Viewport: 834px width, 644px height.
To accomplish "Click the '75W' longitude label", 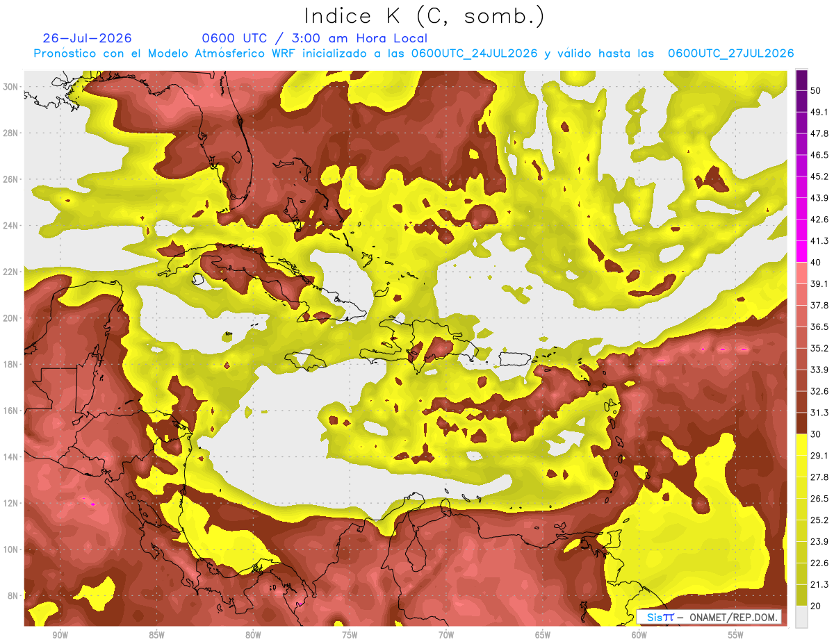I will [x=350, y=635].
